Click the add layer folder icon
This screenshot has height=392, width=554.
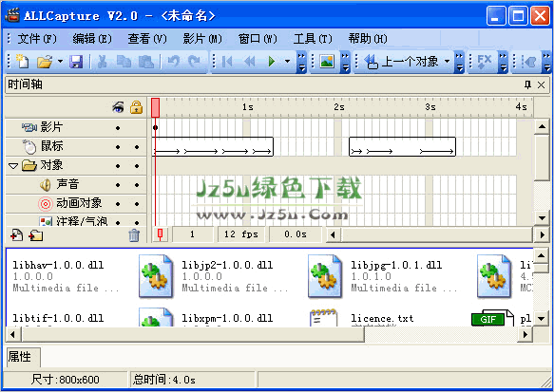(x=36, y=235)
